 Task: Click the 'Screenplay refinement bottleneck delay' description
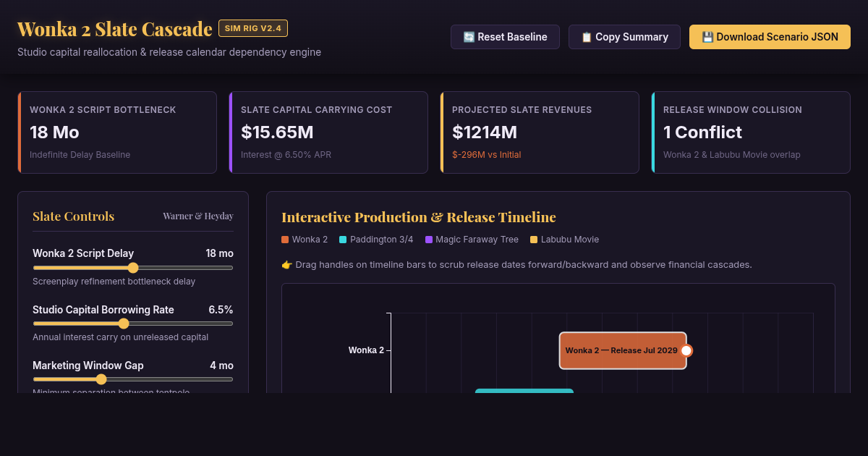114,282
